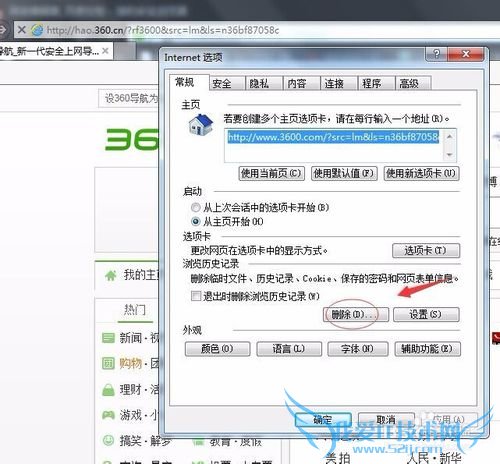Click the browser address bar URL field
500x464 pixels.
257,30
